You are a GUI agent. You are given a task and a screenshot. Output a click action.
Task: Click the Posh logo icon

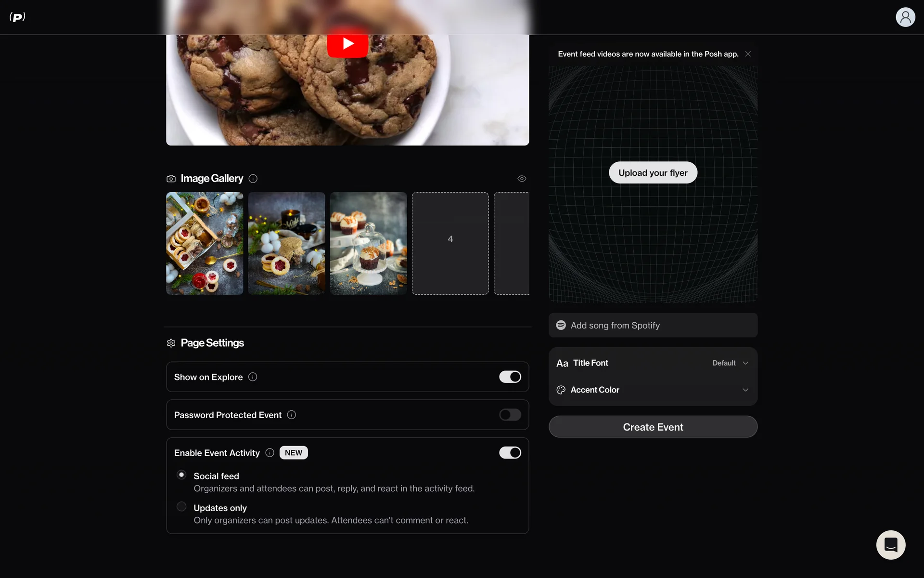tap(17, 17)
